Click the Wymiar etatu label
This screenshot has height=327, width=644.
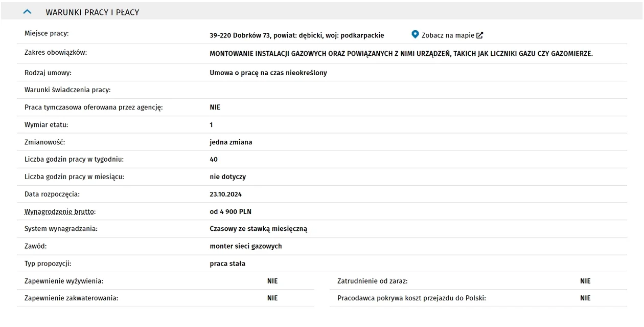46,125
